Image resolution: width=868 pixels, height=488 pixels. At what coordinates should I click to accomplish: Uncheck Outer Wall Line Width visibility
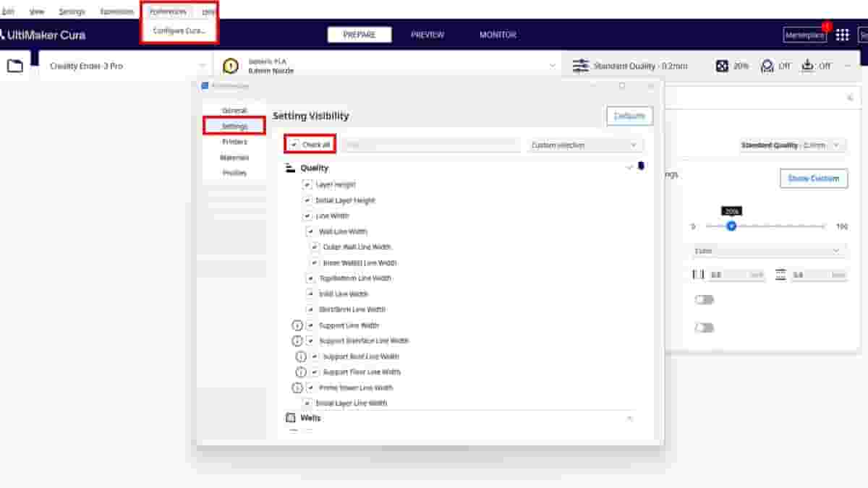coord(314,247)
